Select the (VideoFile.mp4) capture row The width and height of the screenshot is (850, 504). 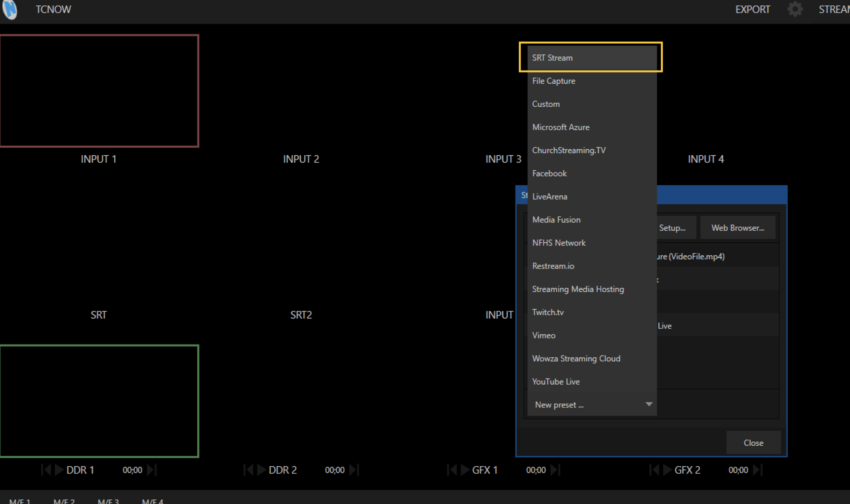pos(718,256)
